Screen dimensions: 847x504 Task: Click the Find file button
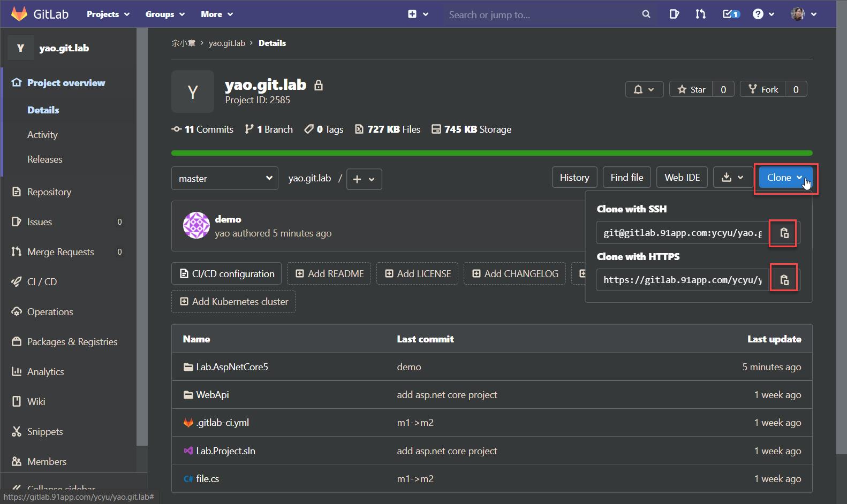click(x=627, y=178)
